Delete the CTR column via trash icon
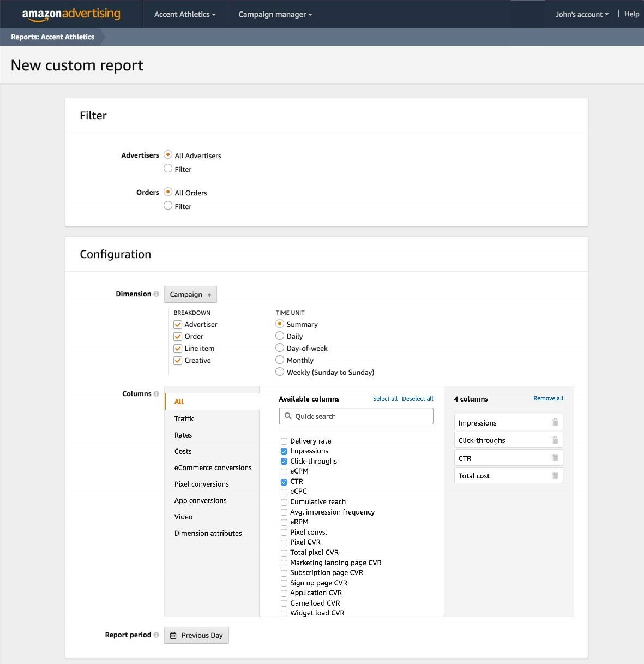The image size is (644, 664). click(x=555, y=458)
